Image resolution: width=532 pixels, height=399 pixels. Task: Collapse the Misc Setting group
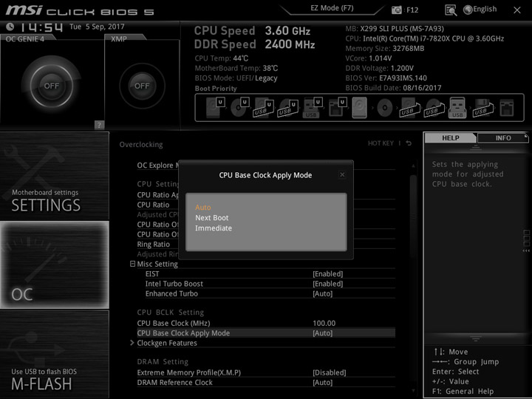(x=133, y=264)
